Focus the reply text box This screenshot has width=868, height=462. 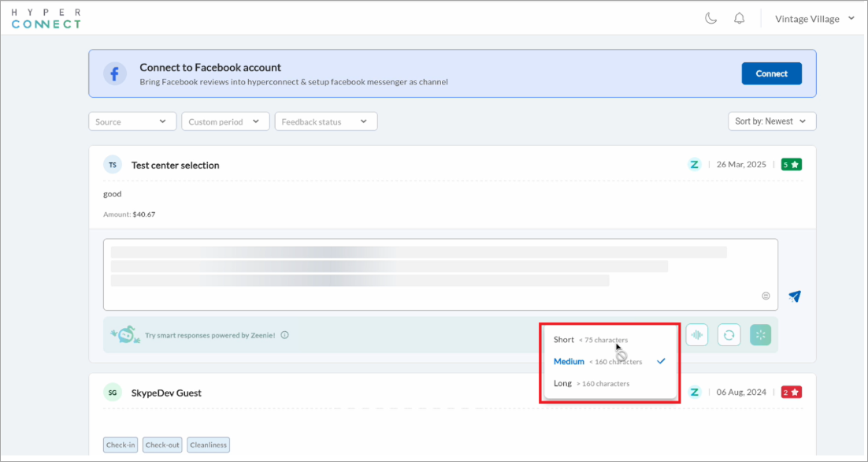[440, 275]
